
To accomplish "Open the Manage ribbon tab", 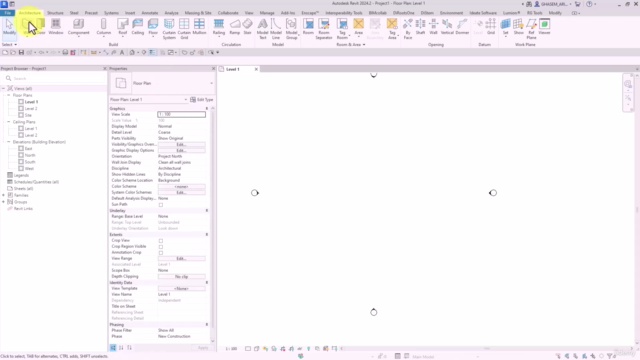I will [267, 13].
